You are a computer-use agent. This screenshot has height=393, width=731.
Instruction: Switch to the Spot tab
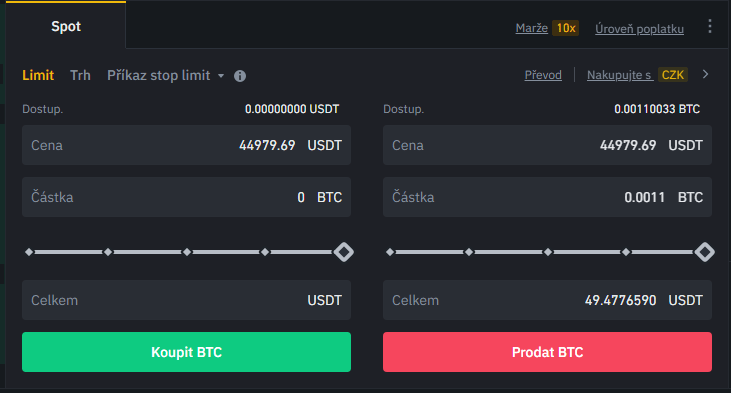click(66, 26)
